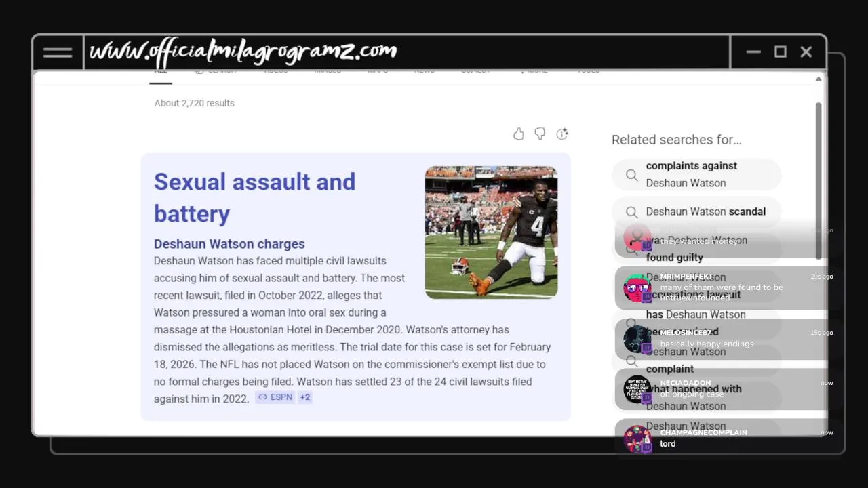Click search icon beside 'Deshaun Watson scandal'
868x488 pixels.
632,212
